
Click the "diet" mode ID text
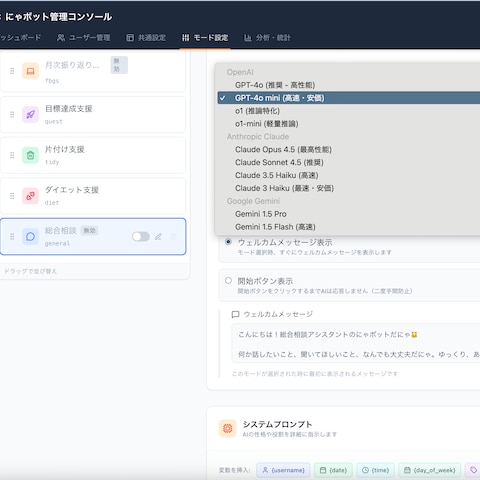(52, 203)
